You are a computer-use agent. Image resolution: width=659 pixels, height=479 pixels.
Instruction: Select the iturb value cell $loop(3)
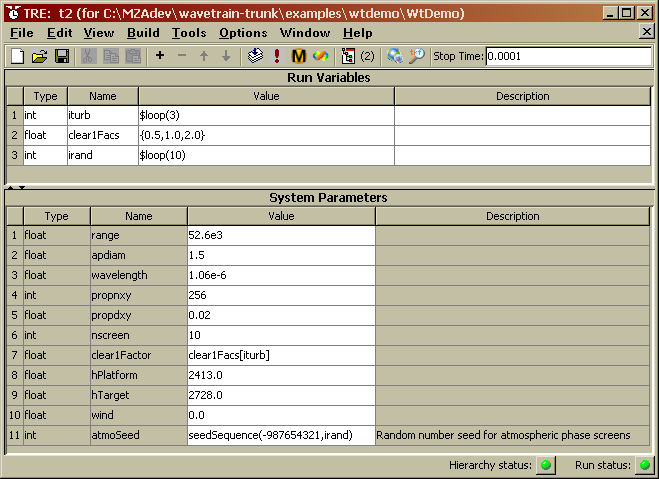pyautogui.click(x=266, y=115)
